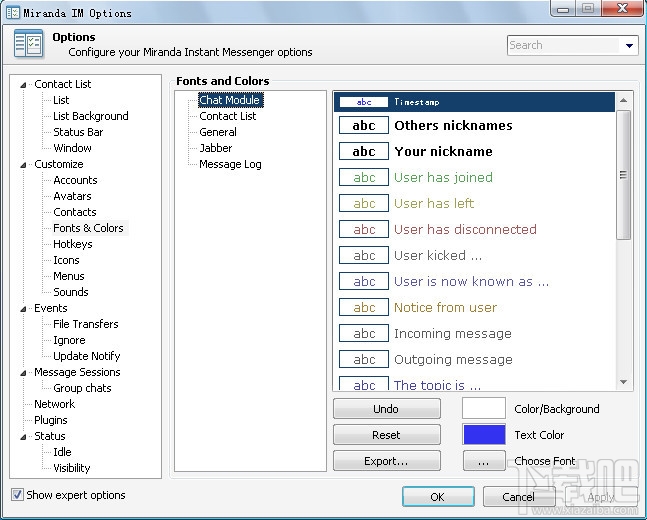Open Accounts options page
The height and width of the screenshot is (520, 647).
click(x=75, y=180)
